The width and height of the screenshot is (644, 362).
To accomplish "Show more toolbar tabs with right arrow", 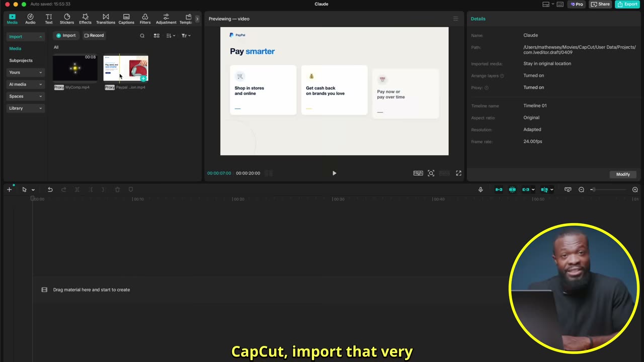I will pyautogui.click(x=197, y=19).
